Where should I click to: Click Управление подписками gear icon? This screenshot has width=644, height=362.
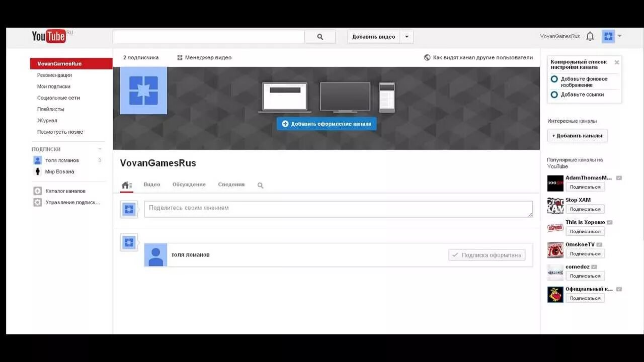tap(38, 202)
